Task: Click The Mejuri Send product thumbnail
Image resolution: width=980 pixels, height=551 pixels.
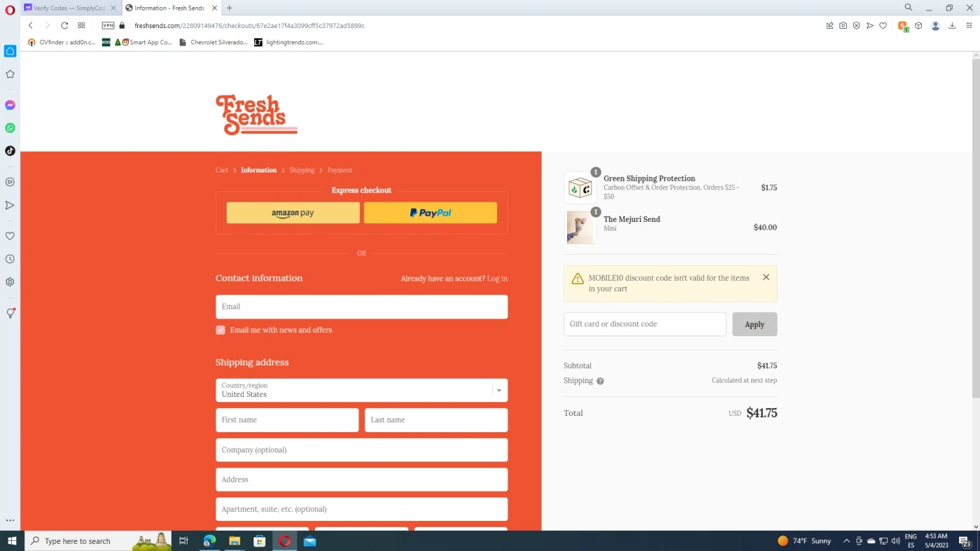Action: [x=580, y=227]
